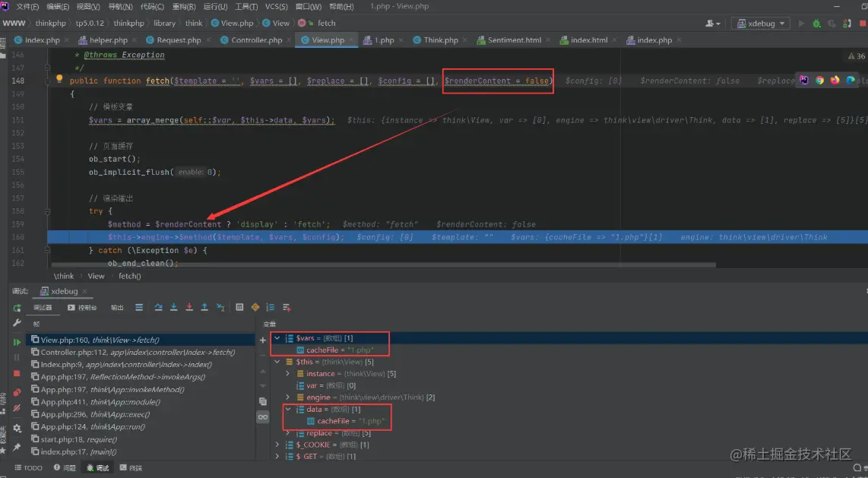
Task: Select frame App.php:411 think\App::module()
Action: coord(141,402)
